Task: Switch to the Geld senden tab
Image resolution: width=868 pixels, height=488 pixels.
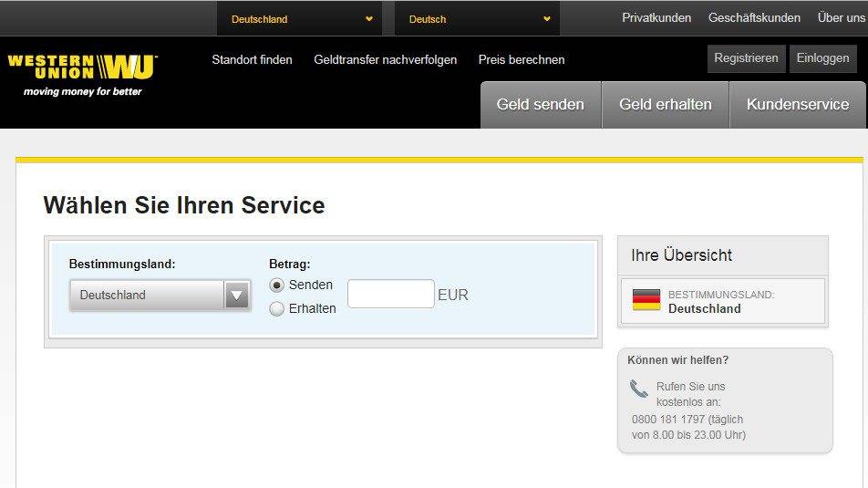Action: point(540,105)
